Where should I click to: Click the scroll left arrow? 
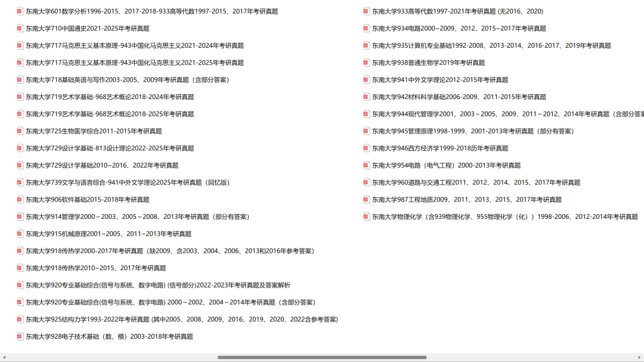pyautogui.click(x=4, y=357)
